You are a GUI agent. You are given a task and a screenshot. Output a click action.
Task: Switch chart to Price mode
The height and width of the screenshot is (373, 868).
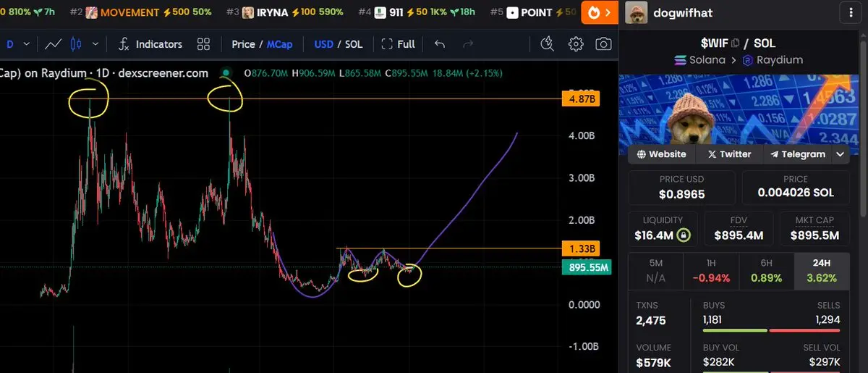pyautogui.click(x=243, y=44)
